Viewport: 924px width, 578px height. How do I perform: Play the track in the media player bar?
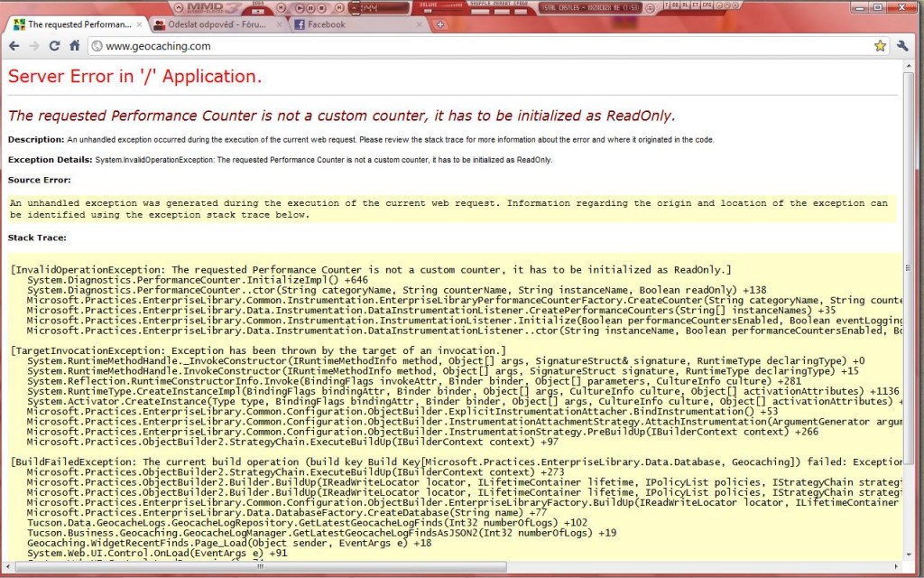pyautogui.click(x=300, y=8)
